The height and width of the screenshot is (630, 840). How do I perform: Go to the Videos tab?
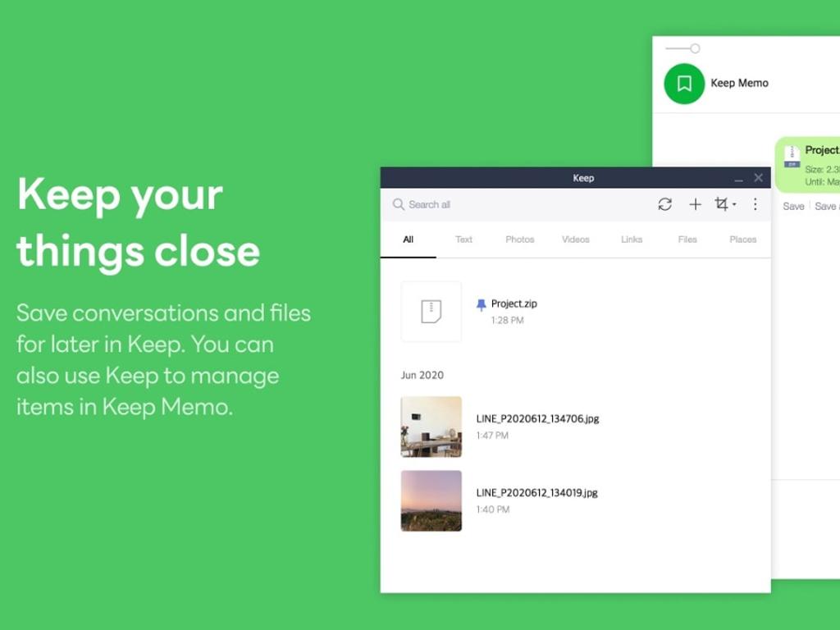click(x=575, y=240)
